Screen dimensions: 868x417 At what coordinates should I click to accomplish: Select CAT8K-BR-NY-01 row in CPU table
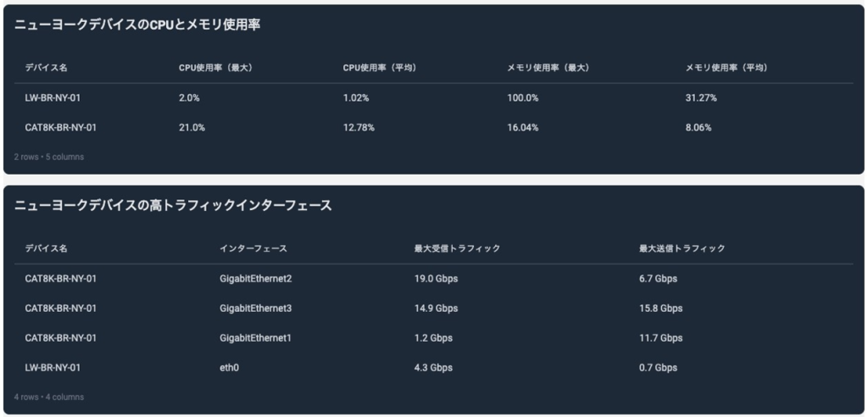coord(61,127)
